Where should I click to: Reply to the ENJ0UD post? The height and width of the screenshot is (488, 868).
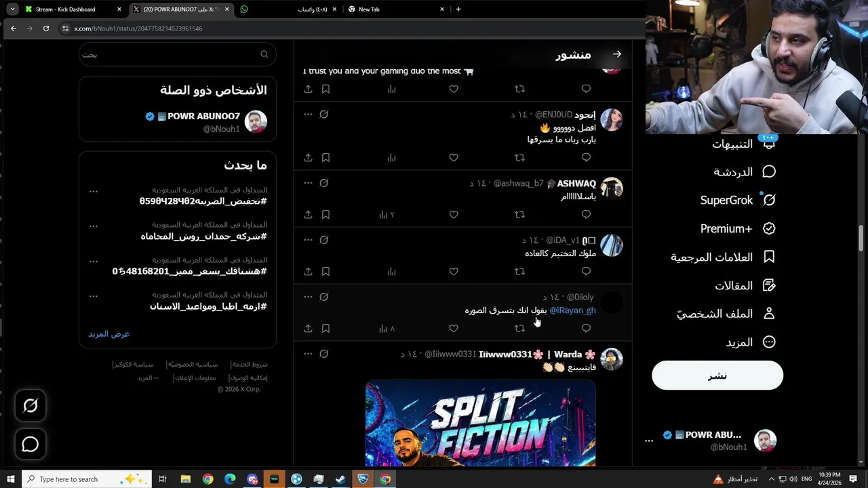pyautogui.click(x=586, y=158)
